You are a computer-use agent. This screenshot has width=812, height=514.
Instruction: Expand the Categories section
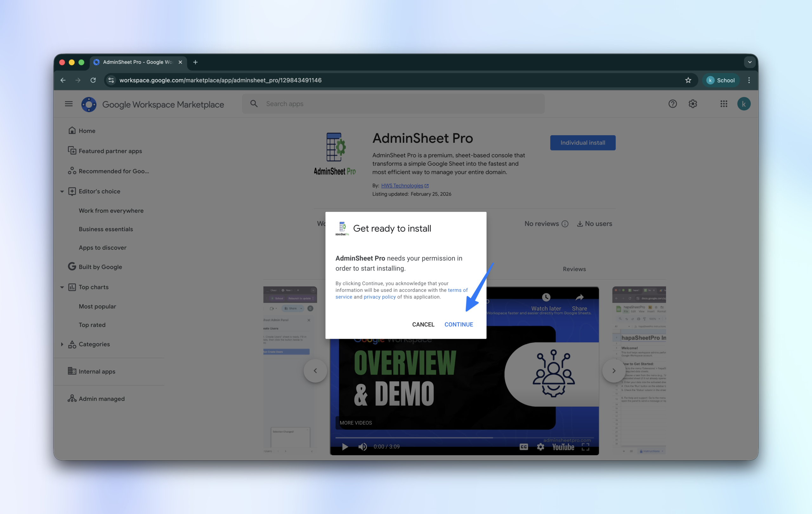pyautogui.click(x=62, y=344)
